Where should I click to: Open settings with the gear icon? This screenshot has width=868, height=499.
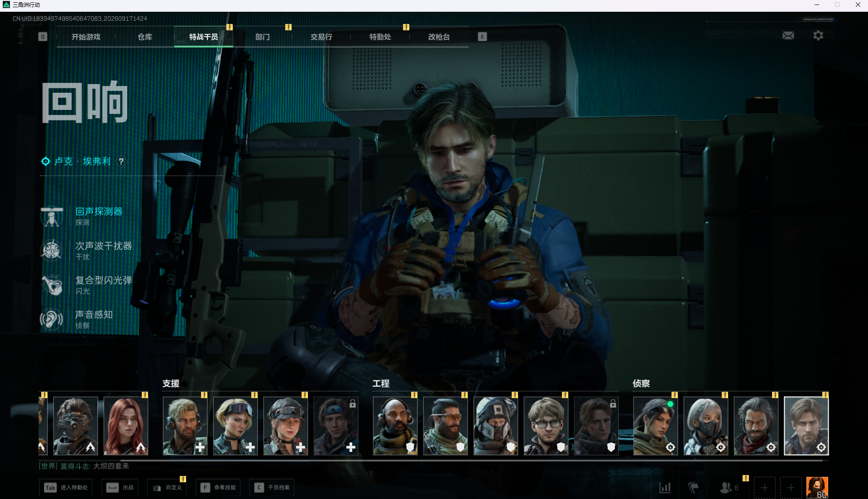818,35
